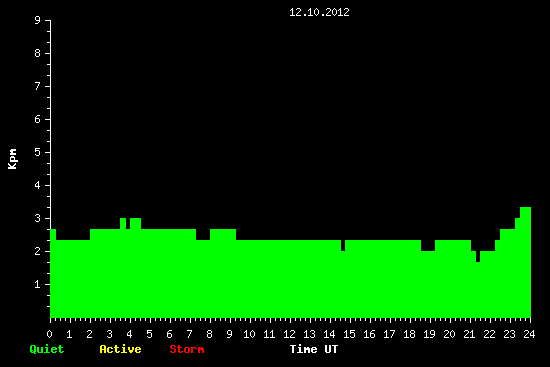Screen dimensions: 550x367
Task: Click the hour 6 x-axis label
Action: click(169, 334)
